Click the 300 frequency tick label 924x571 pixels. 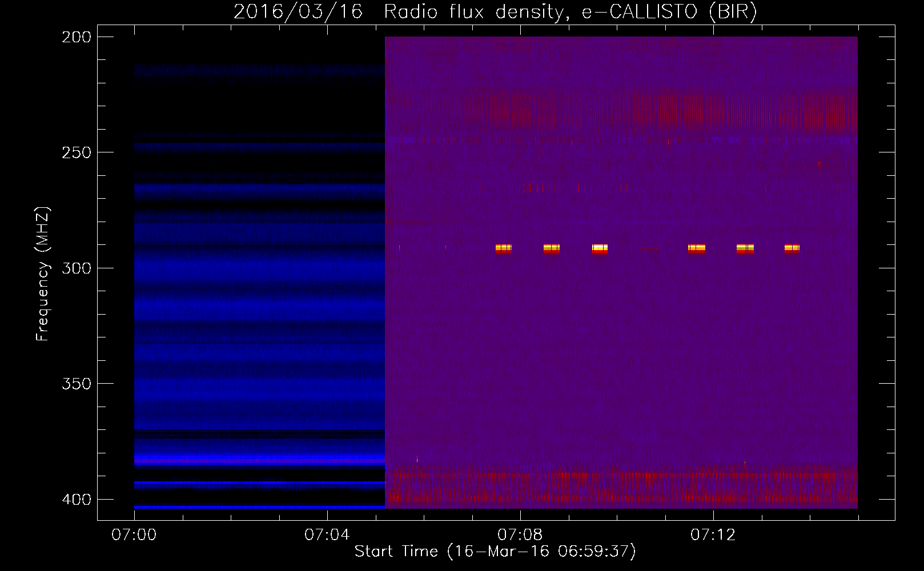point(77,268)
